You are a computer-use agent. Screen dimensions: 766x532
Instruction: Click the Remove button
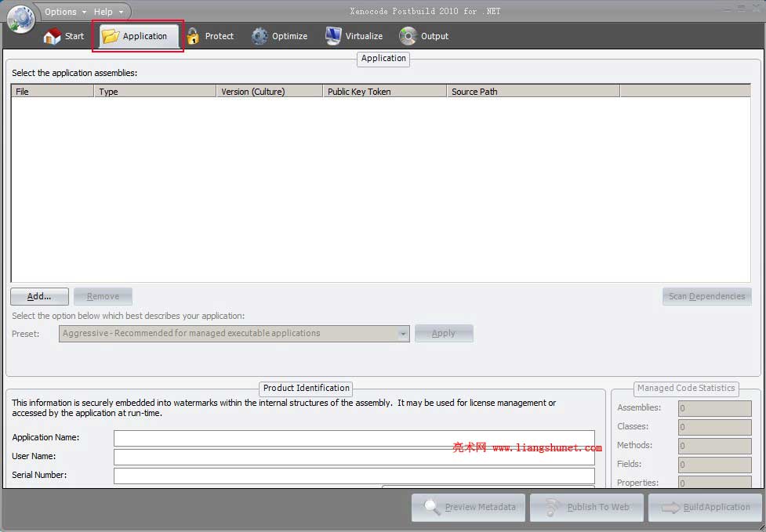pyautogui.click(x=103, y=296)
